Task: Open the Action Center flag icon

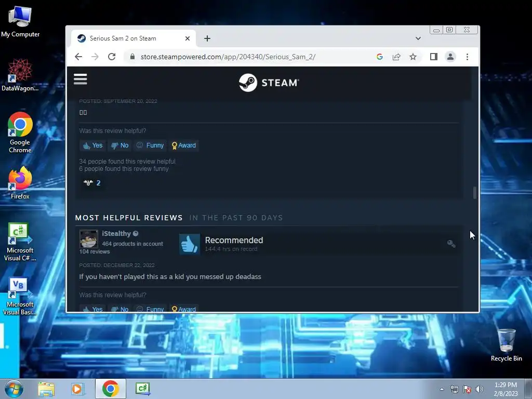Action: coord(467,389)
